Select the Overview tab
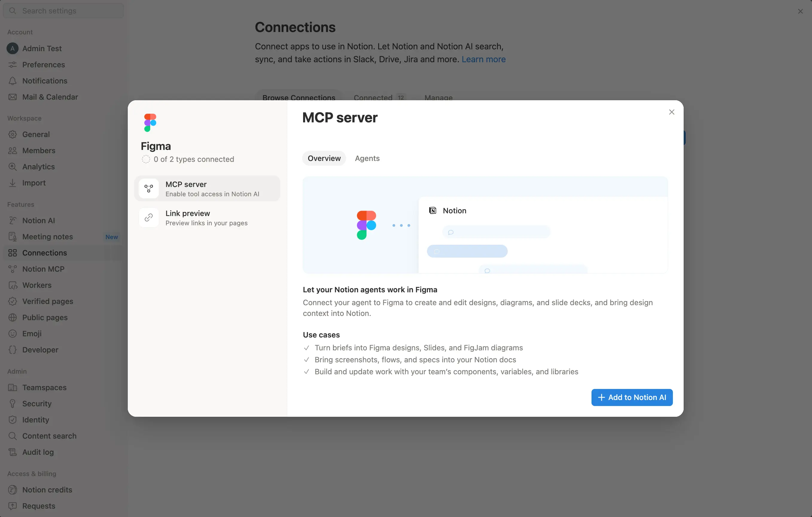 click(x=324, y=158)
